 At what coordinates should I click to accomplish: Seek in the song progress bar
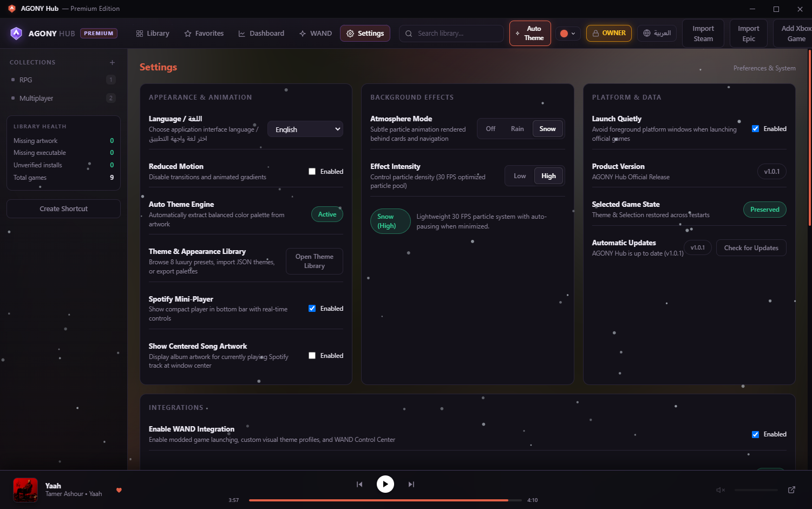tap(385, 500)
